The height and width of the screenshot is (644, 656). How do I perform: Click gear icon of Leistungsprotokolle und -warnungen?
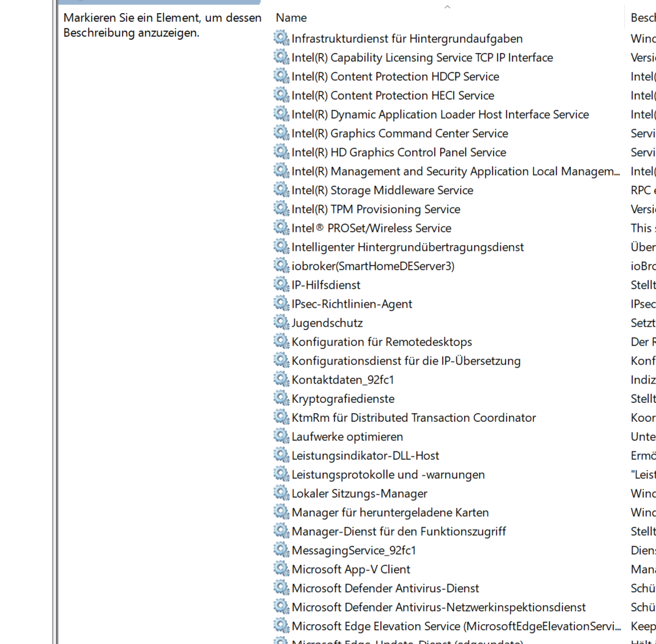click(x=281, y=474)
